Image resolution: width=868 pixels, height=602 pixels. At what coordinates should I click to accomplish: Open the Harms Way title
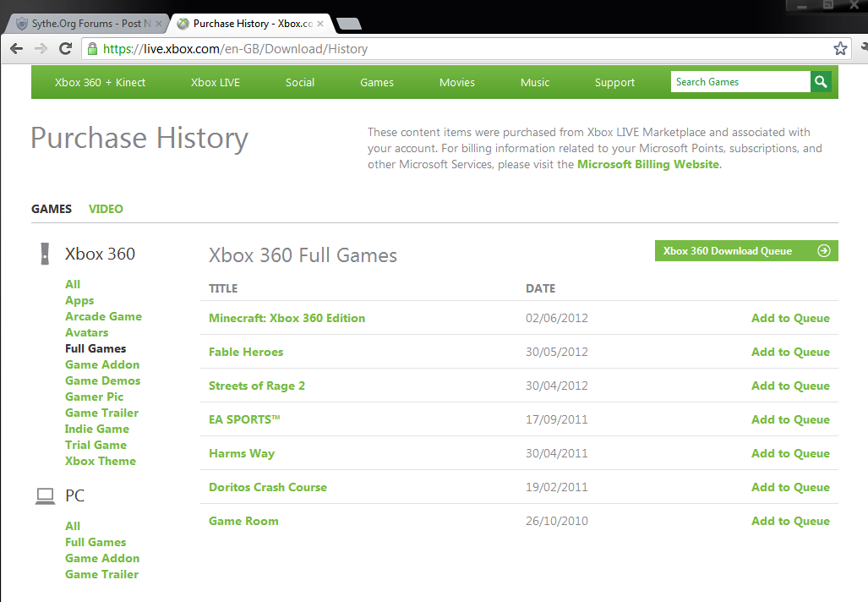242,453
